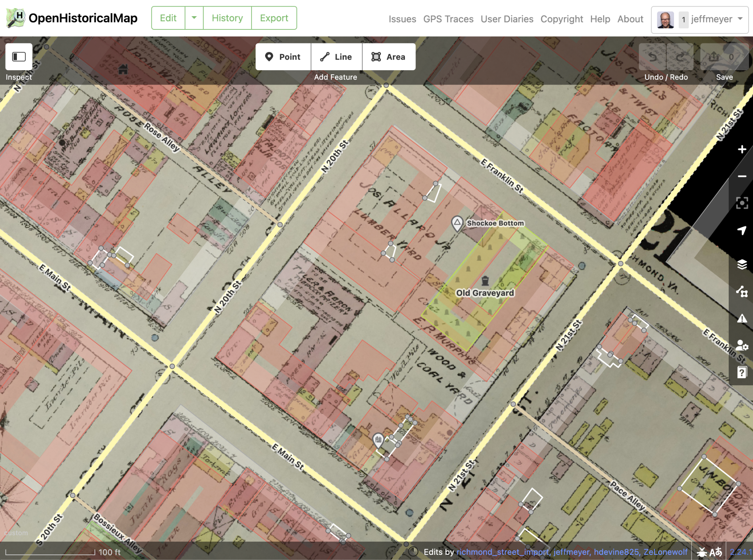
Task: Click the Save upload button
Action: coord(724,57)
